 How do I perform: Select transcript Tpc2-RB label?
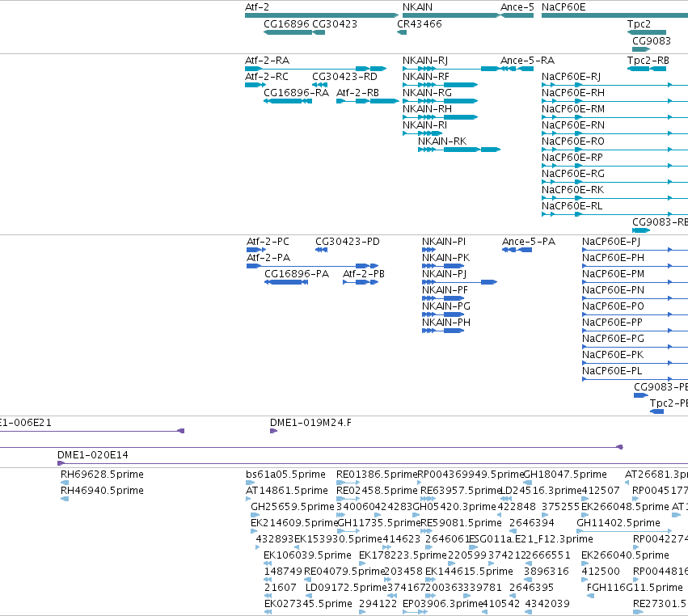pyautogui.click(x=648, y=60)
